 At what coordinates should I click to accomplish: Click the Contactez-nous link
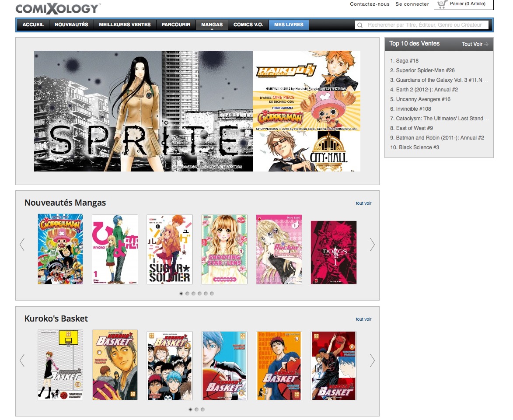(x=370, y=4)
